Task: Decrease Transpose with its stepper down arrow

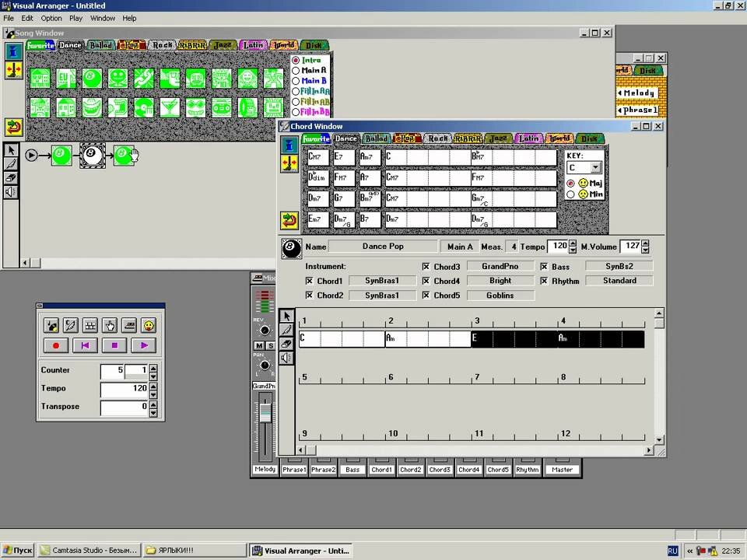Action: coord(153,413)
